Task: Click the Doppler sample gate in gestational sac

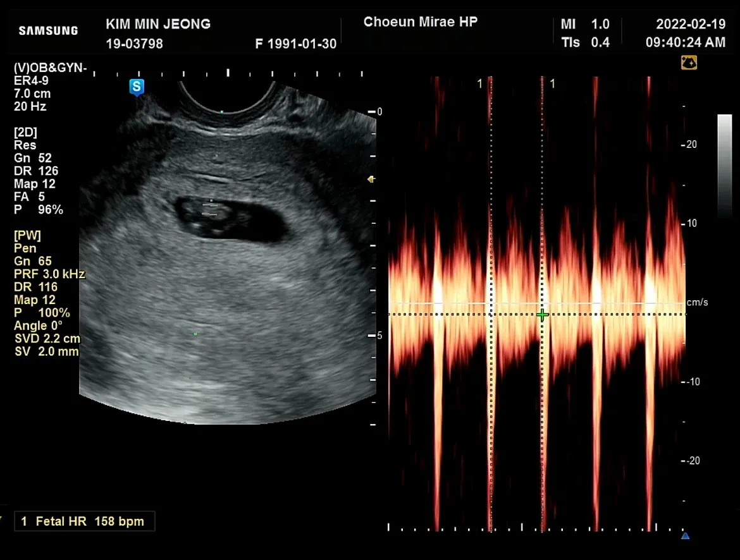Action: 211,209
